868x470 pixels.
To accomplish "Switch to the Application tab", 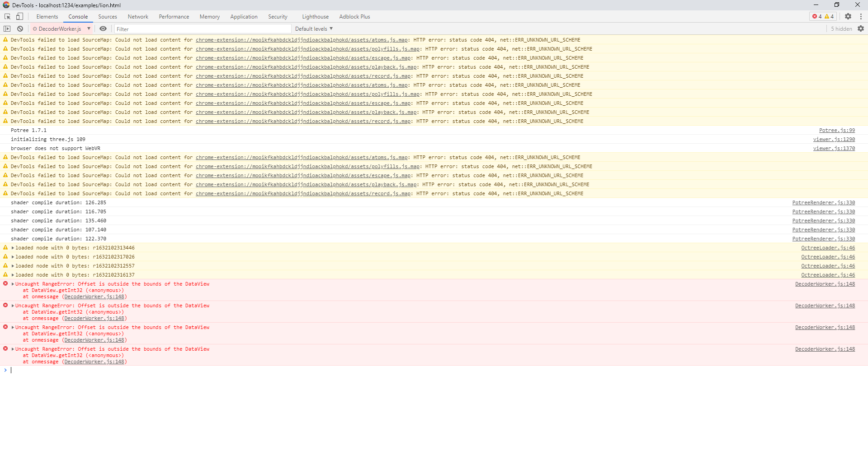I will (x=244, y=17).
